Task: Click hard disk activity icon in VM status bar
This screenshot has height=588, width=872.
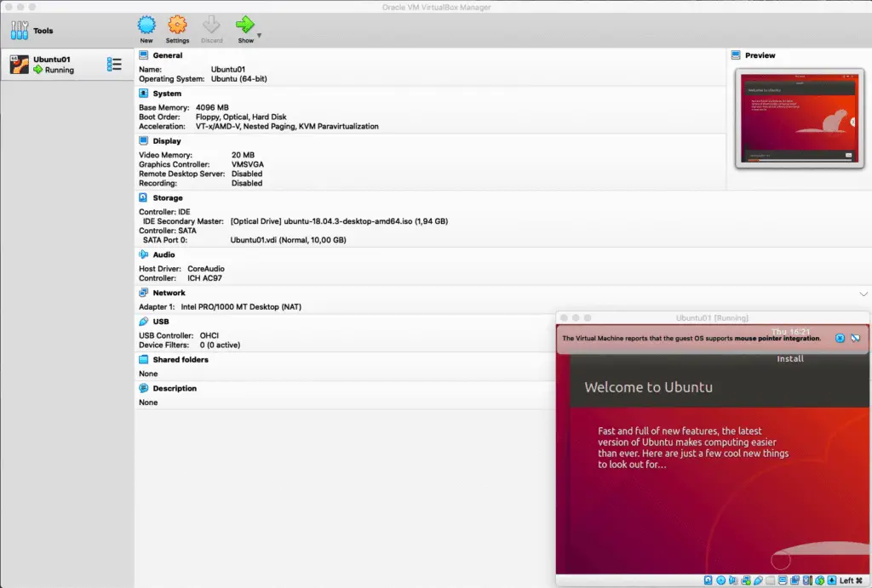Action: point(708,580)
